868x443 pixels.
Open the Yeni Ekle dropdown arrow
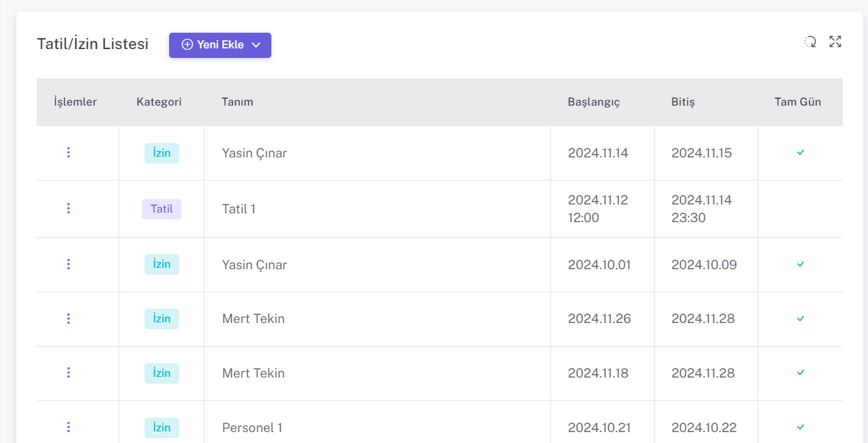[256, 45]
